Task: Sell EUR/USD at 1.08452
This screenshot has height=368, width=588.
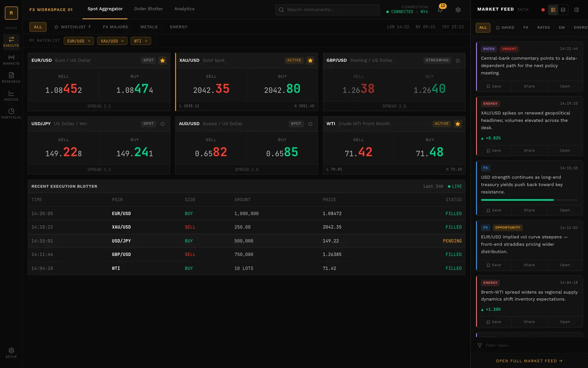Action: pyautogui.click(x=64, y=85)
